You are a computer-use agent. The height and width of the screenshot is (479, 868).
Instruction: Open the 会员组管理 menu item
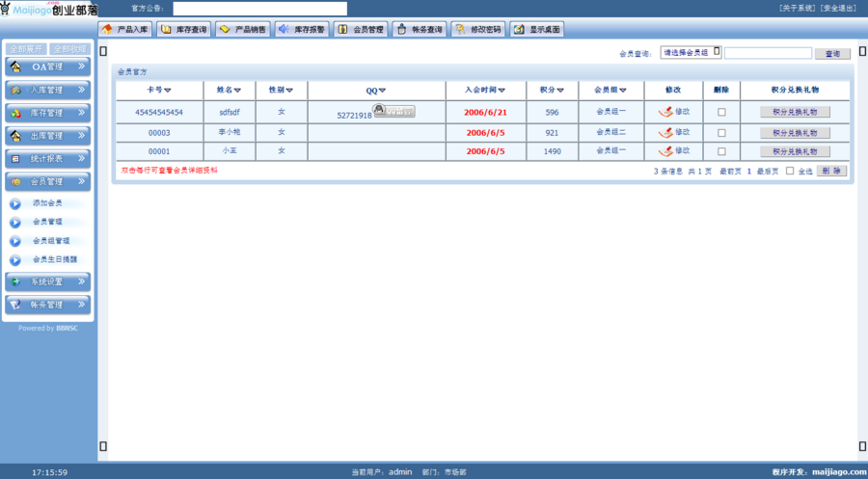click(x=51, y=241)
